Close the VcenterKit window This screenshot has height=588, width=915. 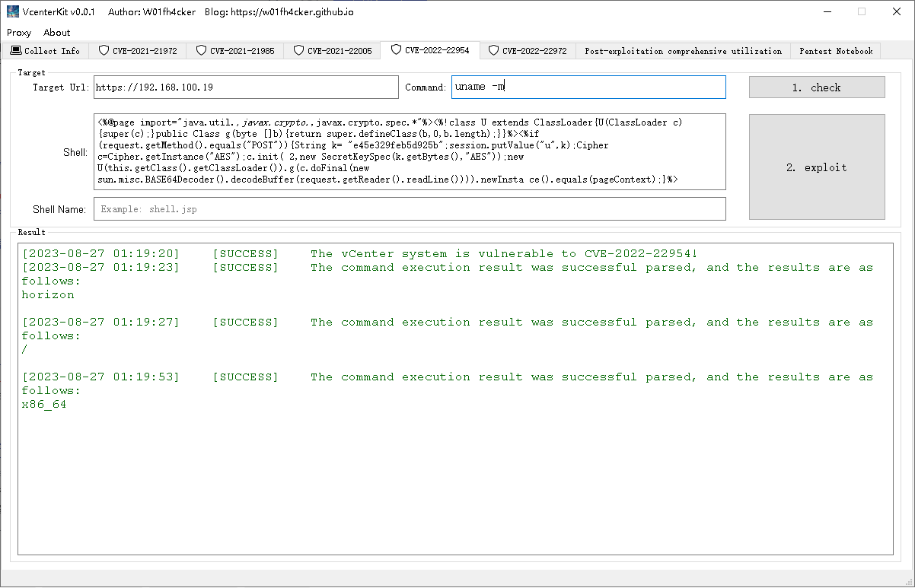click(x=897, y=11)
